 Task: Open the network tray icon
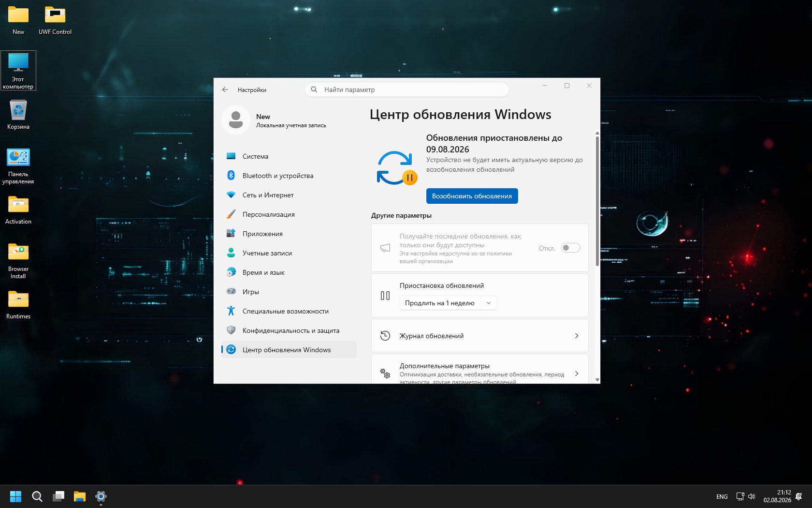(x=740, y=496)
